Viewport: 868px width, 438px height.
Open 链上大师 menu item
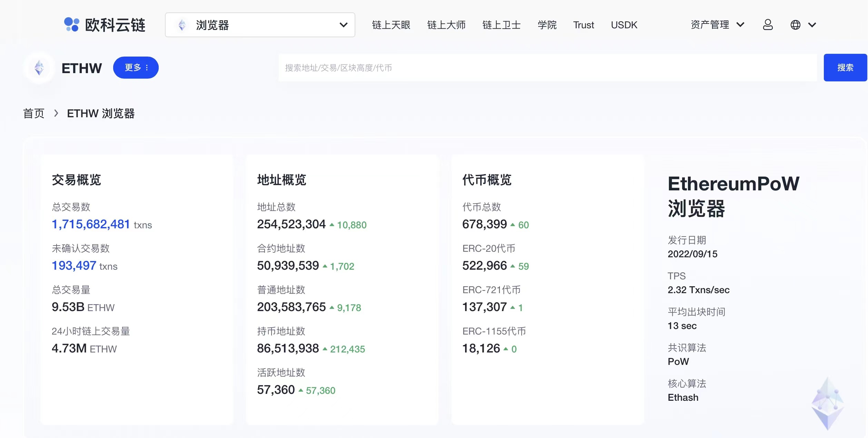tap(446, 25)
